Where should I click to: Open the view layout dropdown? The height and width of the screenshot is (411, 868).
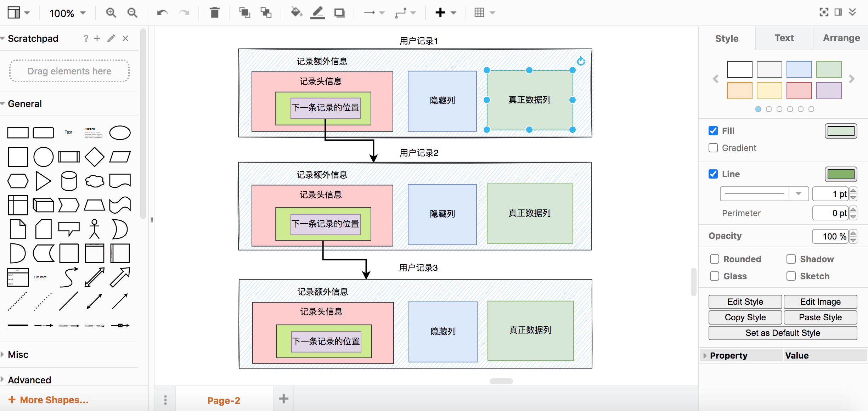[18, 13]
